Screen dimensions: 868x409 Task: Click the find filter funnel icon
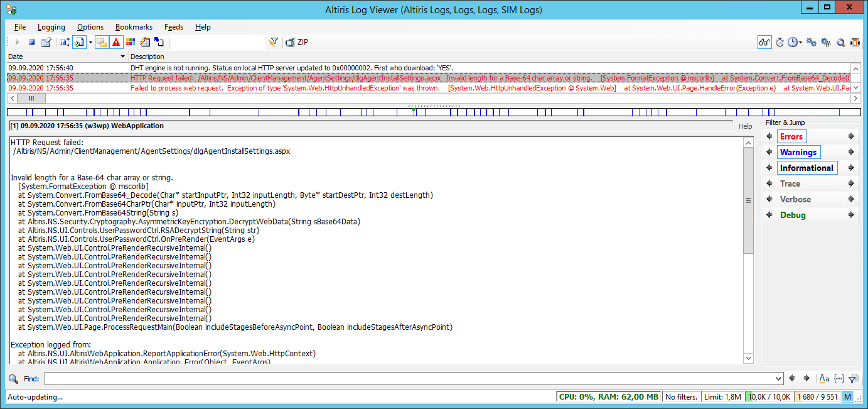pyautogui.click(x=853, y=378)
